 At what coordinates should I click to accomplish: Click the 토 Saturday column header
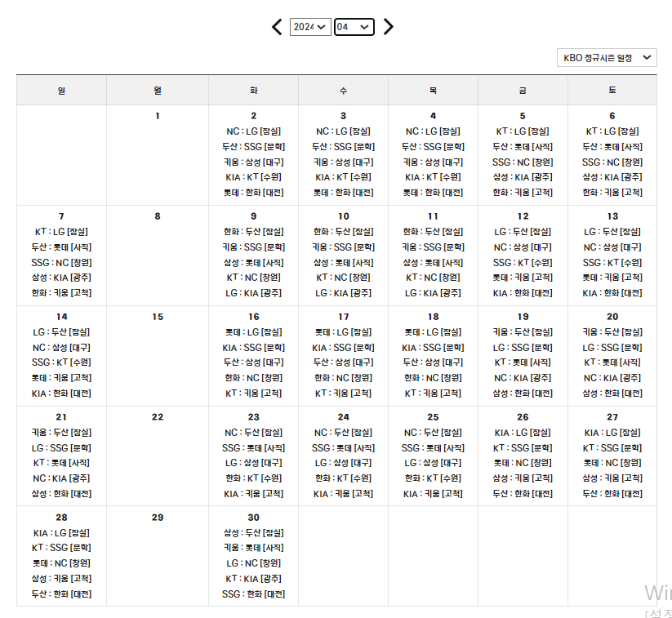pyautogui.click(x=612, y=90)
